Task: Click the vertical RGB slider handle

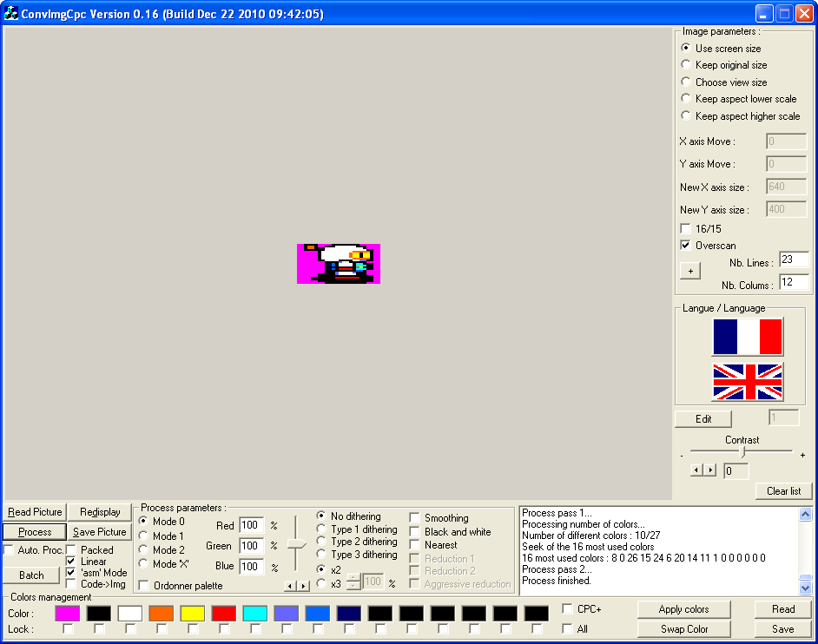Action: 296,544
